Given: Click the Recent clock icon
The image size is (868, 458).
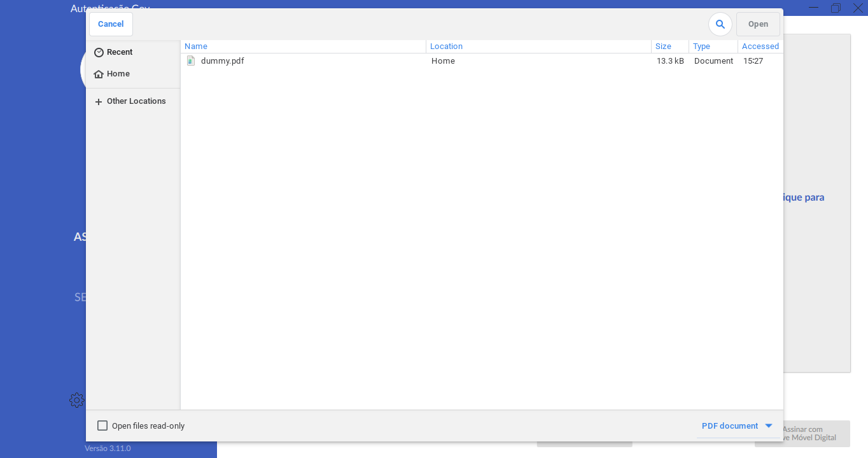Looking at the screenshot, I should (99, 52).
